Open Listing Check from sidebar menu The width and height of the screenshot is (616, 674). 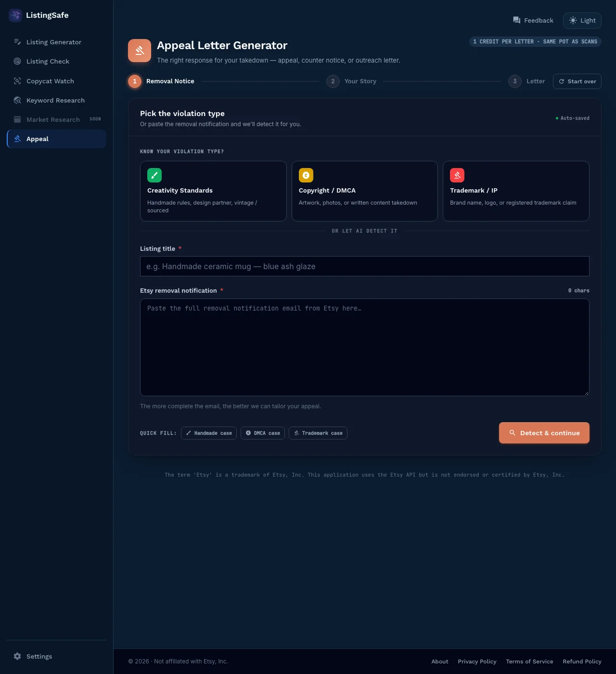point(57,61)
